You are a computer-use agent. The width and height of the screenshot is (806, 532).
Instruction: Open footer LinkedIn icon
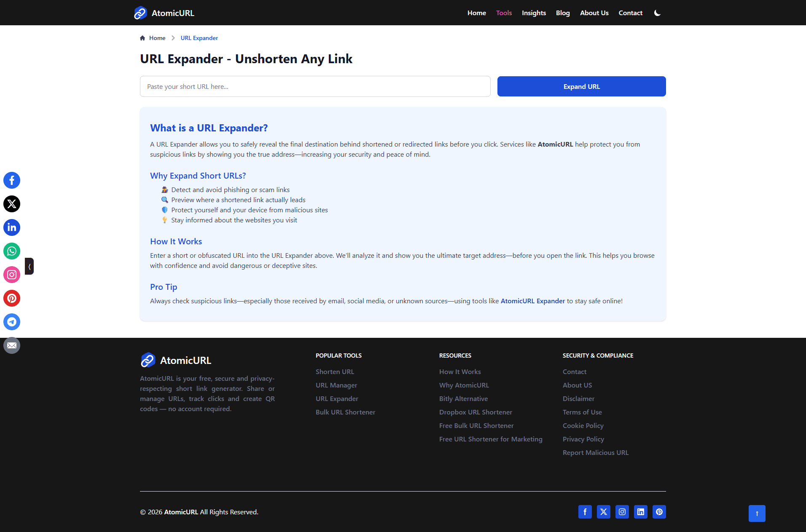[x=641, y=512]
